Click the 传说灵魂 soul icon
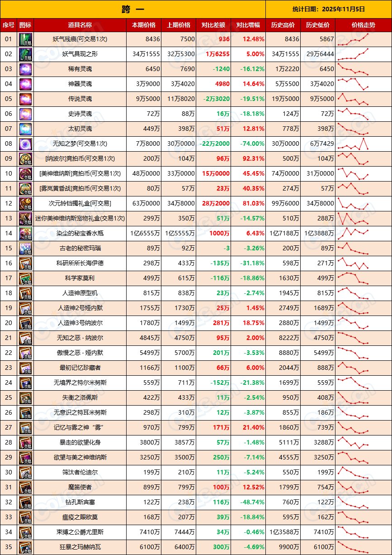The height and width of the screenshot is (555, 392). click(x=26, y=100)
